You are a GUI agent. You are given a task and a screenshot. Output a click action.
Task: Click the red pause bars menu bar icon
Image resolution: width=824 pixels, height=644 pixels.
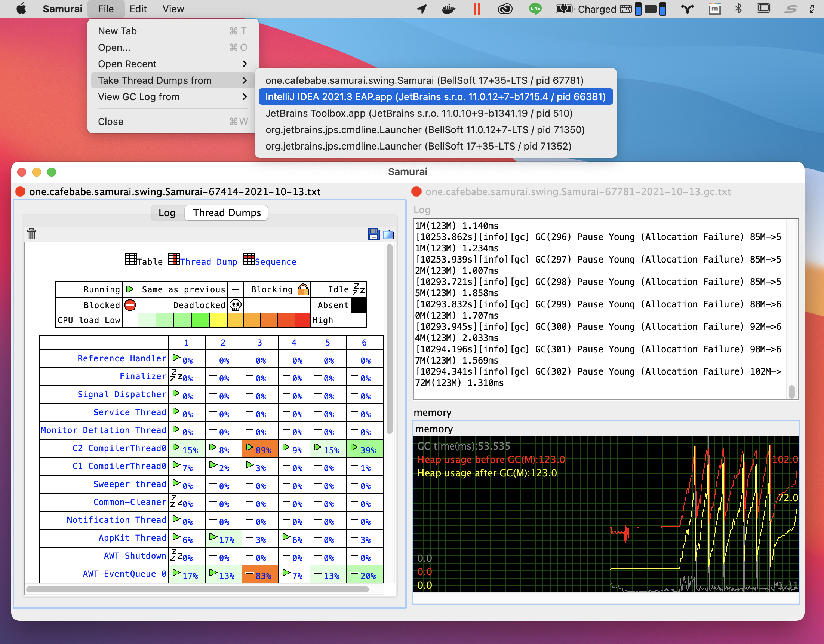477,9
